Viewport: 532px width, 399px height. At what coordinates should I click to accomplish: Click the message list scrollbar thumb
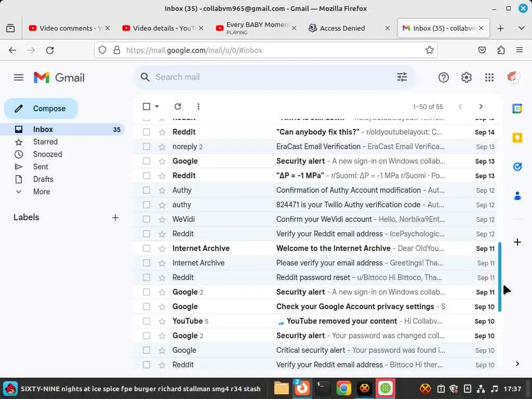[x=500, y=276]
